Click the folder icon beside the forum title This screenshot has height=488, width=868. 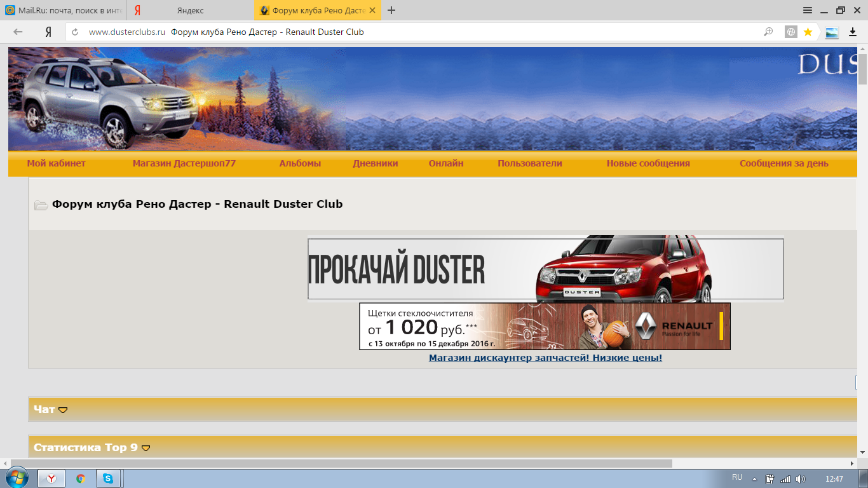[41, 205]
